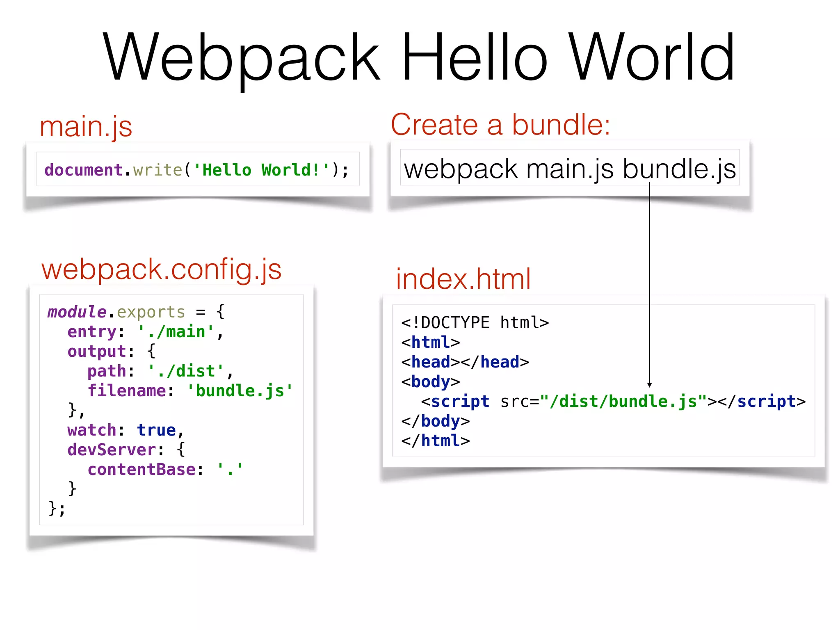
Task: Select the contentBase: '.' line
Action: pyautogui.click(x=166, y=469)
